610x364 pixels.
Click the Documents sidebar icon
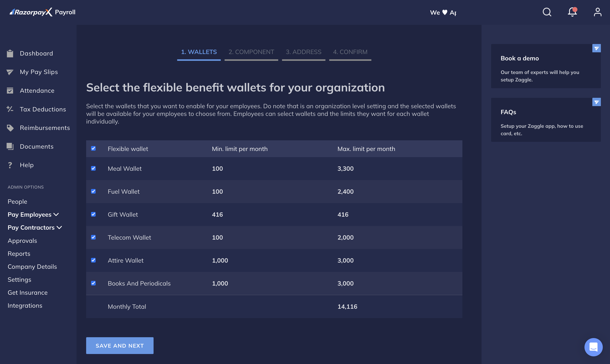coord(10,146)
